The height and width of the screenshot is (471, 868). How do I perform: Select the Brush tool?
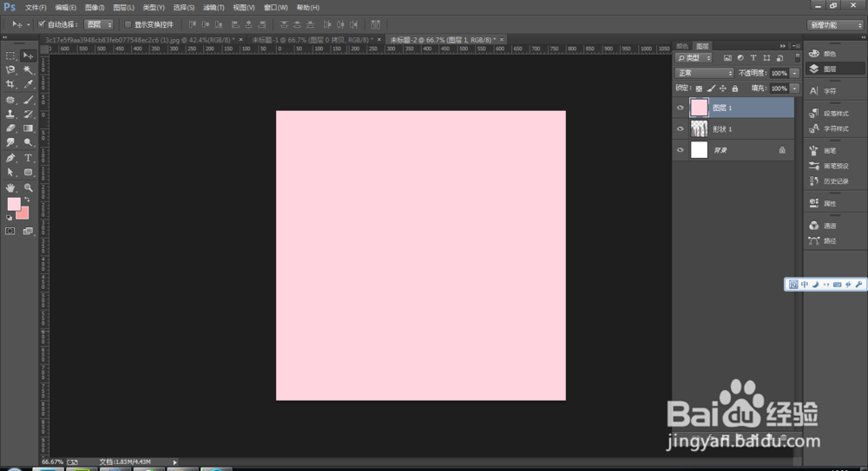(x=28, y=100)
